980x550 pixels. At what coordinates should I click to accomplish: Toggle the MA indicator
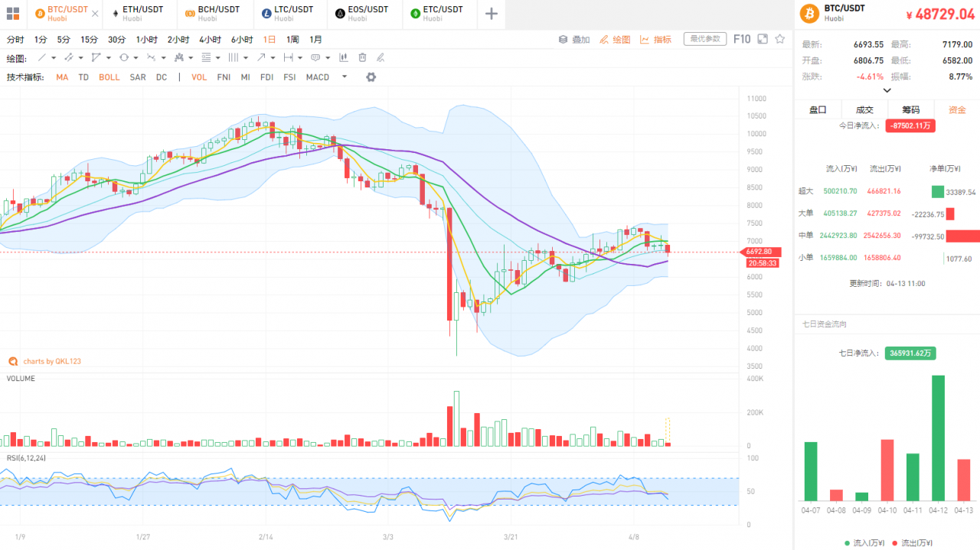tap(62, 77)
